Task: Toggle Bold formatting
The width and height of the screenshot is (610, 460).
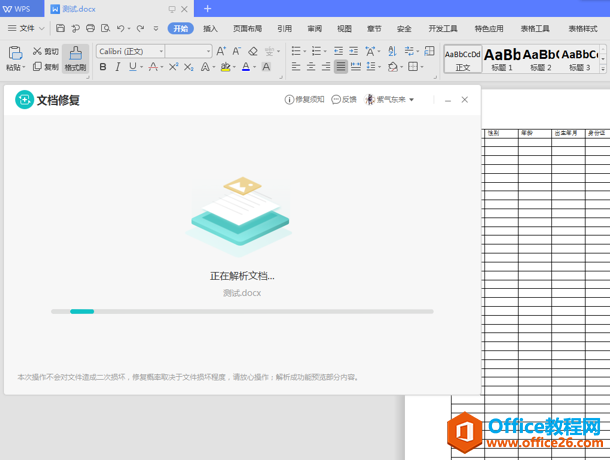Action: pos(103,67)
